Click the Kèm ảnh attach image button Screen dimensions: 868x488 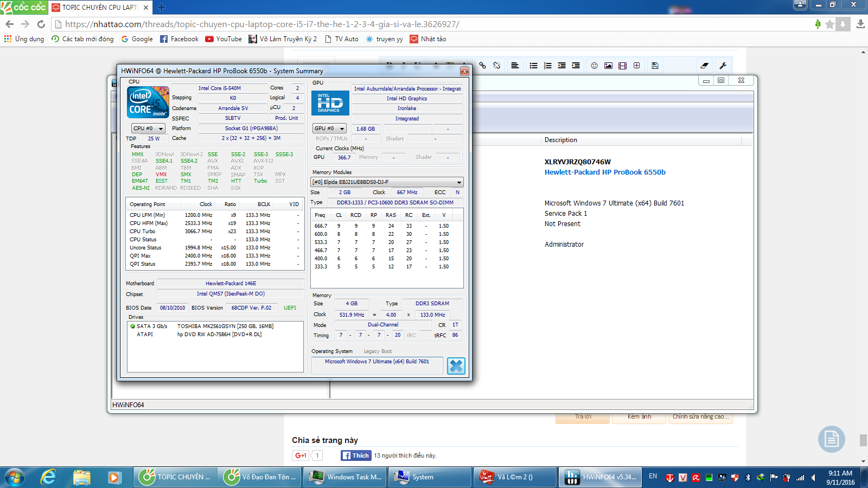coord(639,418)
